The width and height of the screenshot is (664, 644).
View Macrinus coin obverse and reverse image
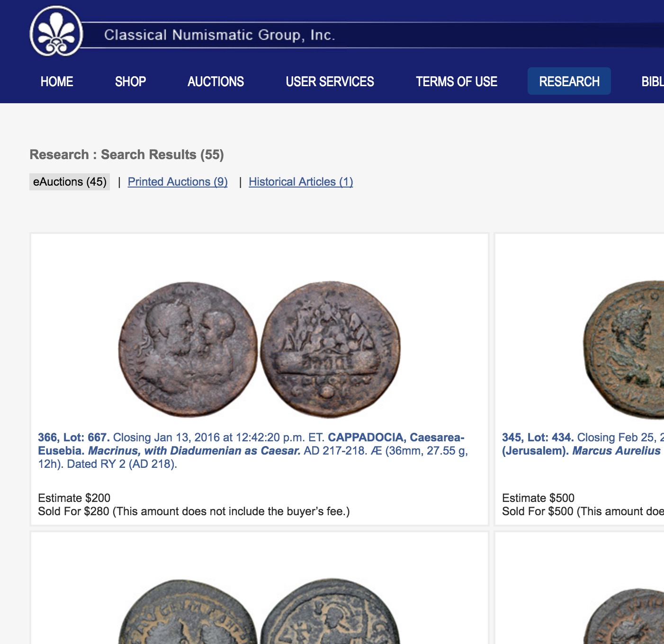click(260, 350)
